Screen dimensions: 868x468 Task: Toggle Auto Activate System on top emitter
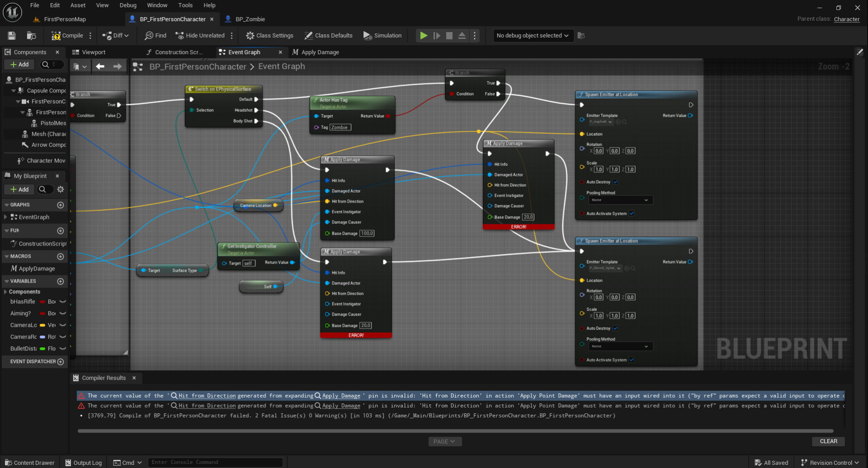coord(632,213)
